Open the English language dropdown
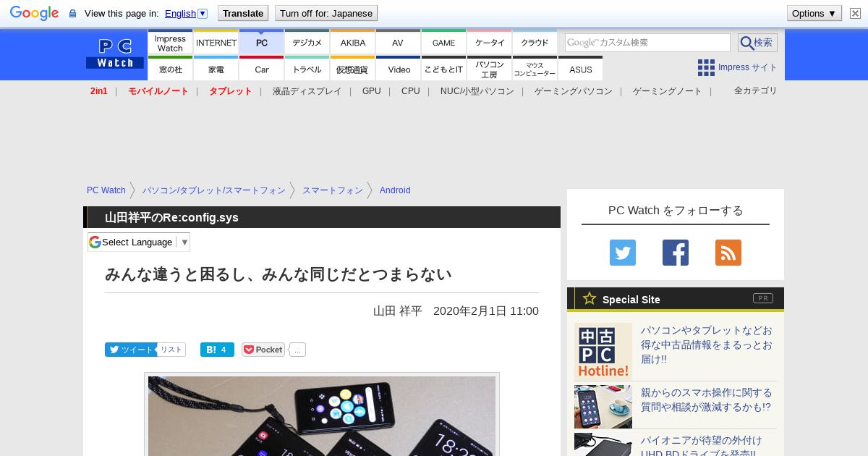868x456 pixels. [187, 13]
